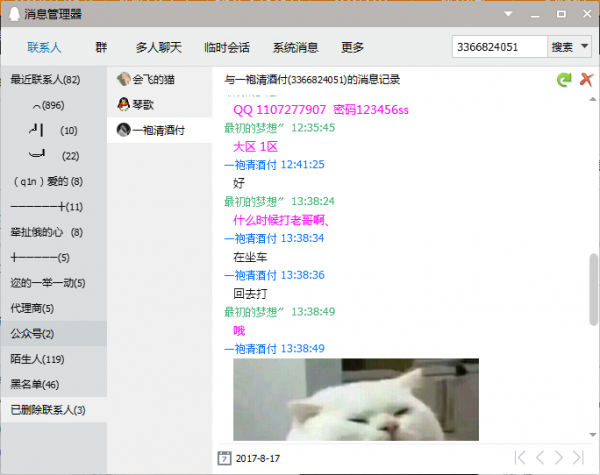Click message QQ 1107277907 密码123456ss
Viewport: 600px width, 475px height.
[x=321, y=110]
